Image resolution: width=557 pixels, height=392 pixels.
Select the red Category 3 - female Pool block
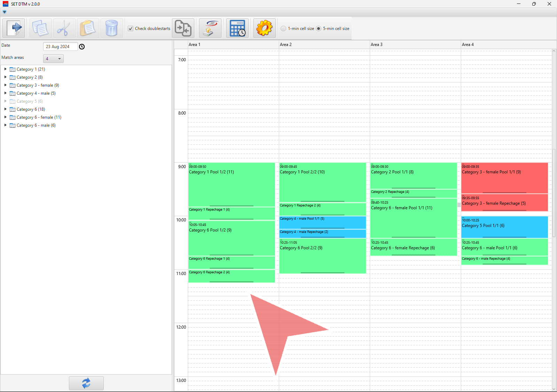(x=504, y=178)
